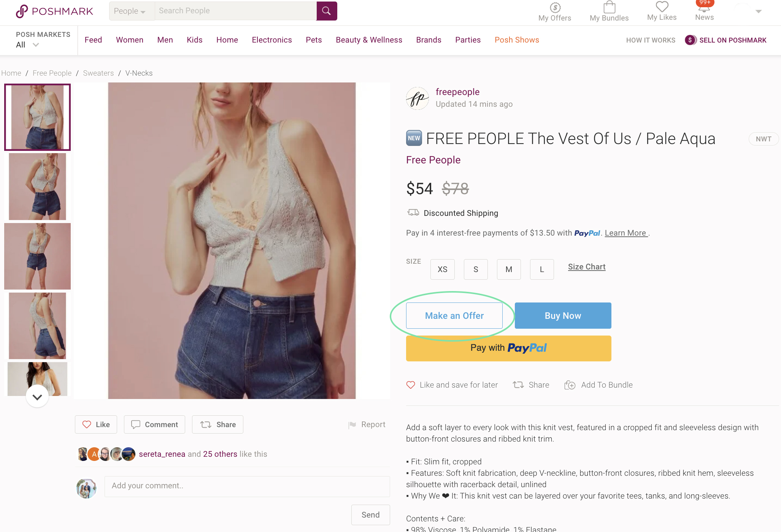Screen dimensions: 781x532
Task: Select size XS
Action: (x=442, y=269)
